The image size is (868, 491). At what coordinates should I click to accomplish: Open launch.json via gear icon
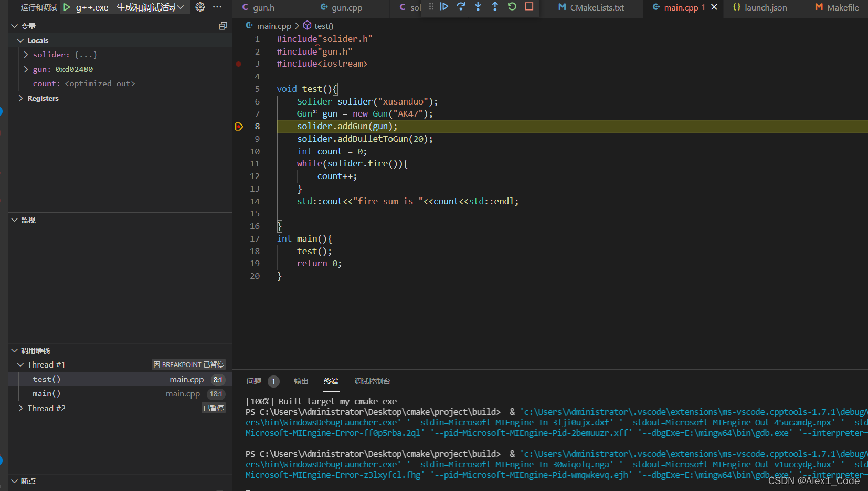[x=200, y=7]
